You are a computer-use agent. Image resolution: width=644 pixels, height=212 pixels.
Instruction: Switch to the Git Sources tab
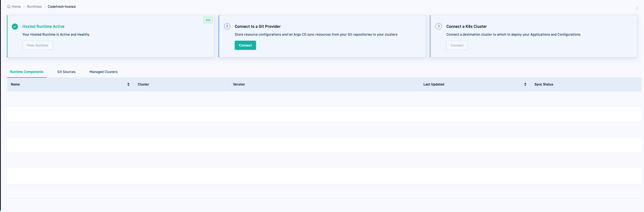click(66, 72)
